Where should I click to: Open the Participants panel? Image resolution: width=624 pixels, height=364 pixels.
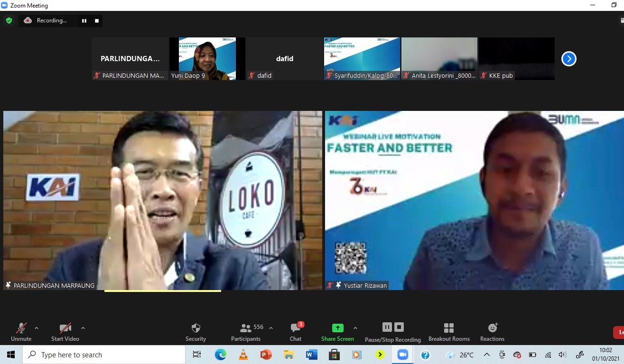[246, 332]
